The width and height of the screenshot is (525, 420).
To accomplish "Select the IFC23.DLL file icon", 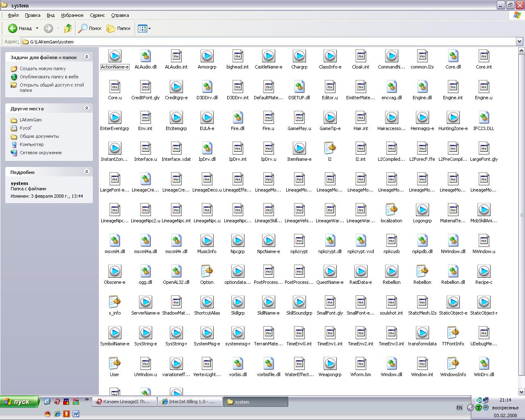I will point(484,117).
